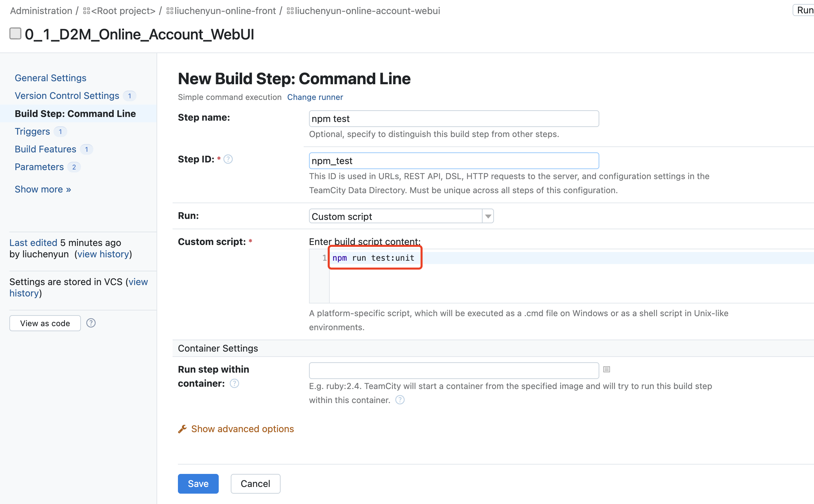Open the Run type Custom script dropdown

(401, 216)
